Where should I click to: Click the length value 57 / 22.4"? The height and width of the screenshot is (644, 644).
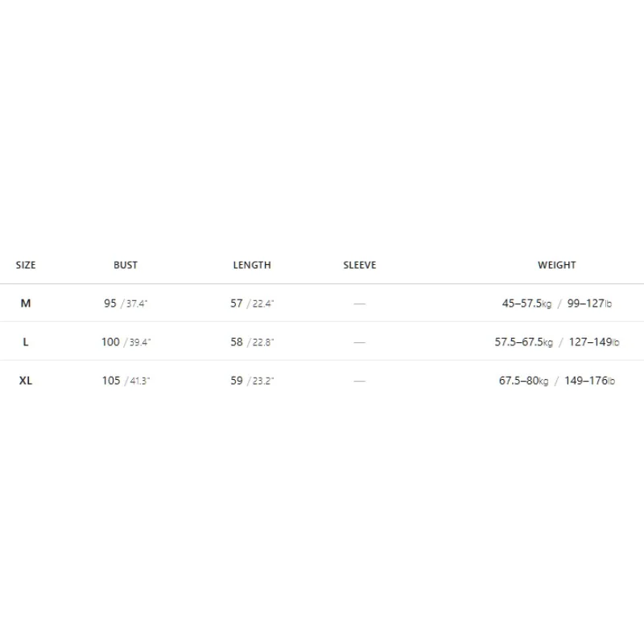[x=252, y=303]
